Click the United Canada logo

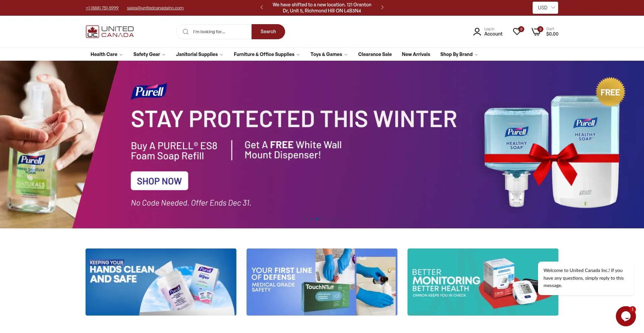coord(110,32)
